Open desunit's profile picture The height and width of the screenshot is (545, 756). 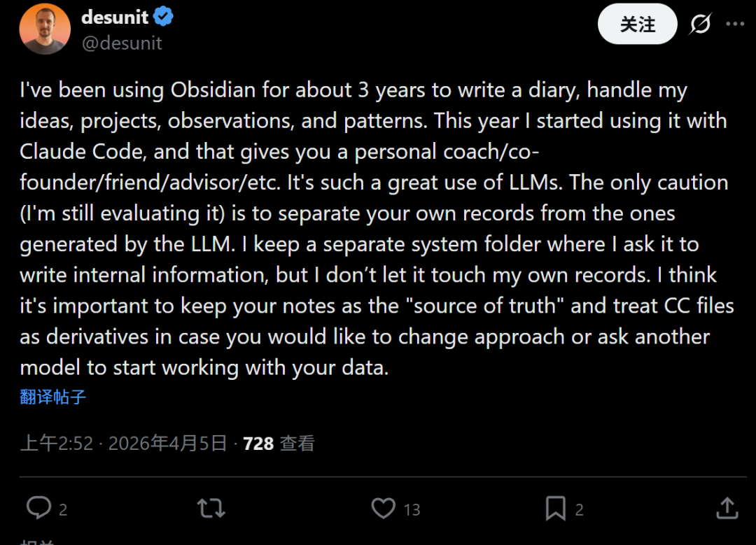pos(45,29)
